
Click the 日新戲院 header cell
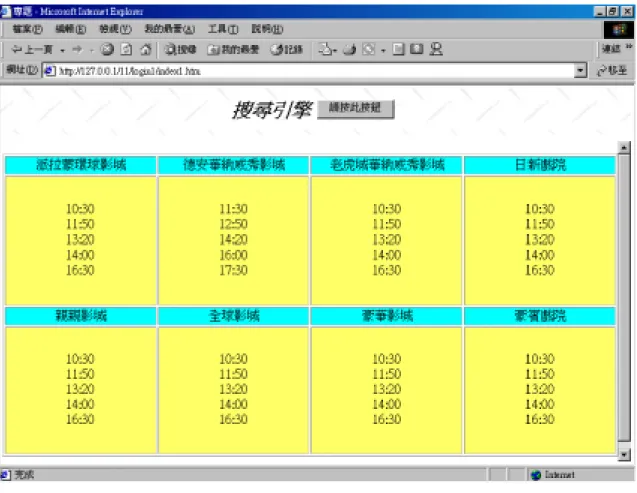(x=540, y=165)
